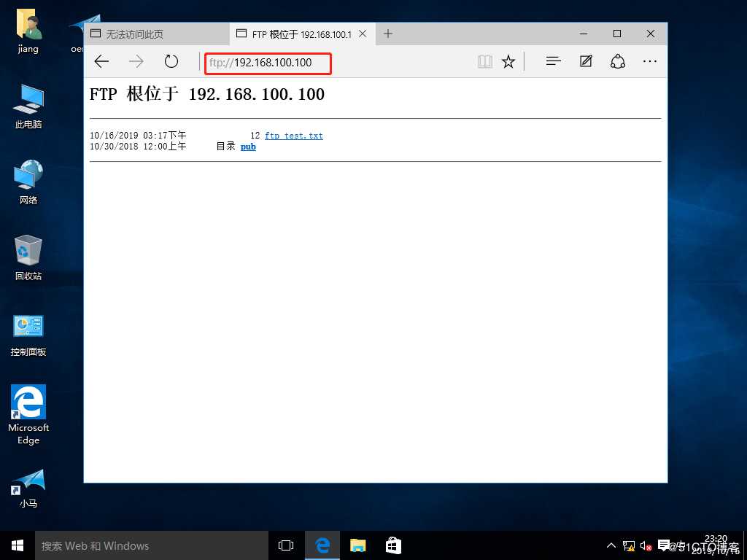Open a new tab with plus

click(388, 34)
